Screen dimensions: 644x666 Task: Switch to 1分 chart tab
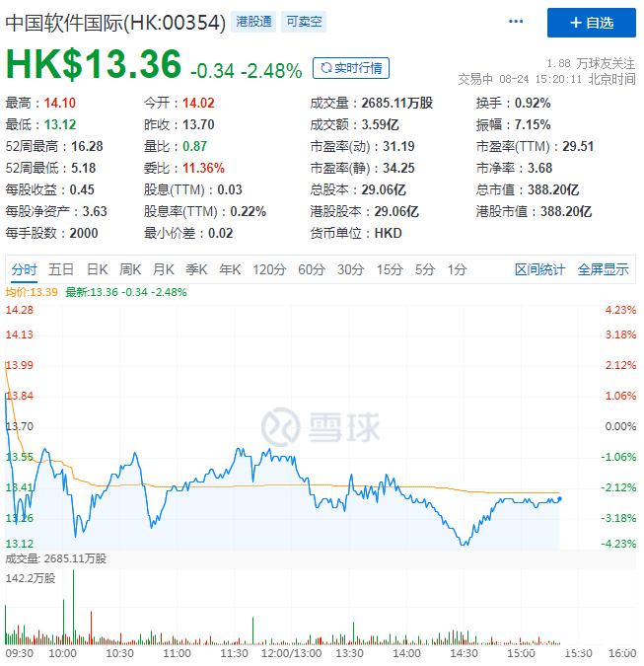(457, 269)
